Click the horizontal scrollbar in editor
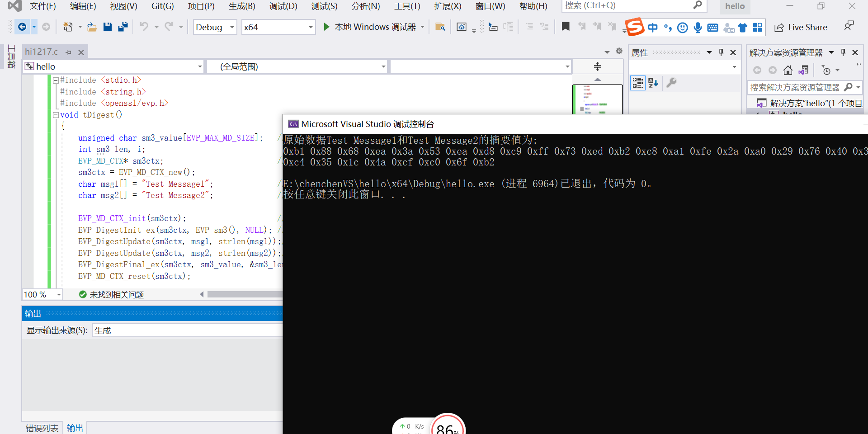This screenshot has height=434, width=868. tap(245, 294)
